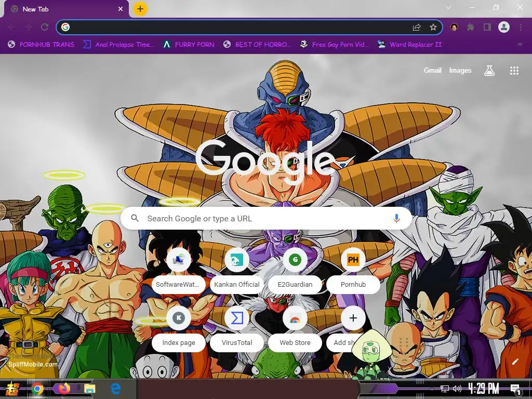Image resolution: width=532 pixels, height=399 pixels.
Task: Open the Windows Start button
Action: pyautogui.click(x=12, y=389)
